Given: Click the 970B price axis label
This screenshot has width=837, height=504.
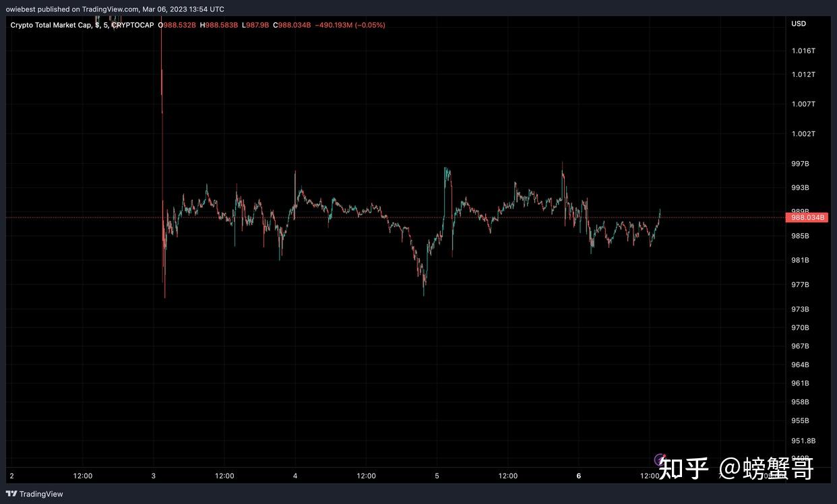Looking at the screenshot, I should coord(800,327).
